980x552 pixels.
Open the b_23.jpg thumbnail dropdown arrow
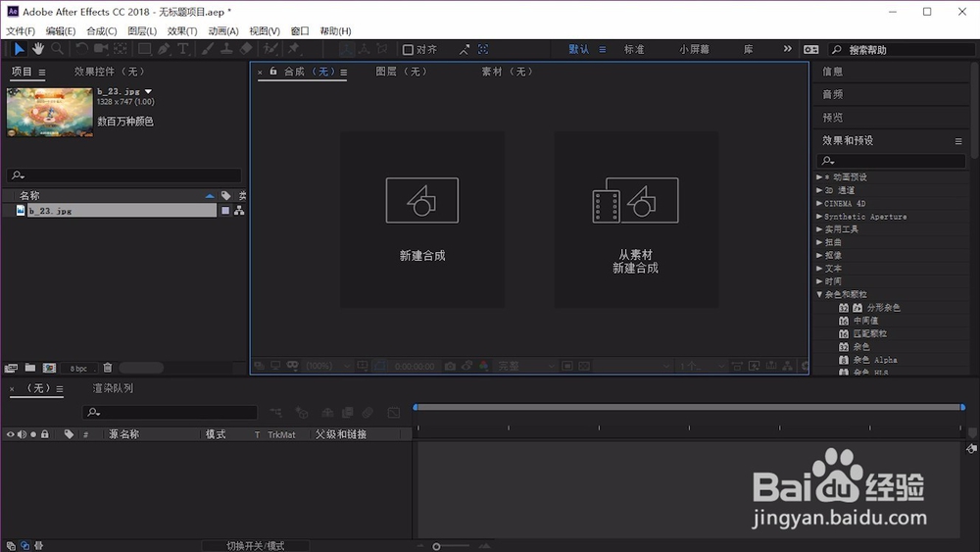point(149,91)
